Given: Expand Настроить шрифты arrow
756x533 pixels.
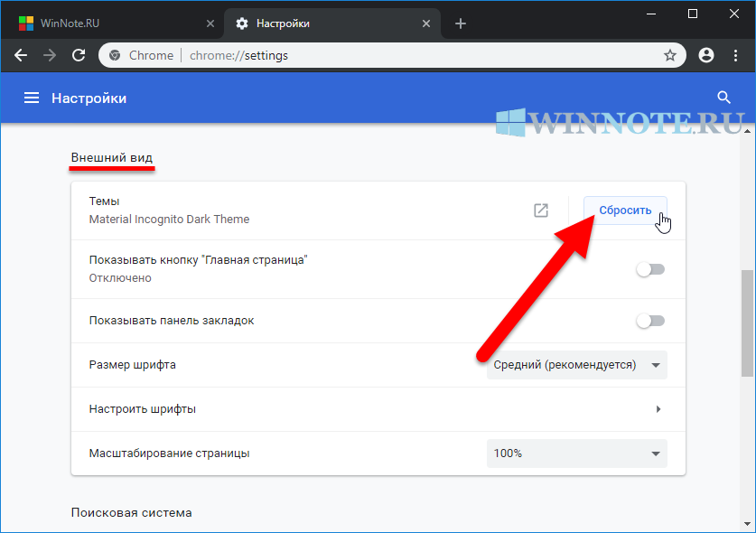Looking at the screenshot, I should click(658, 409).
